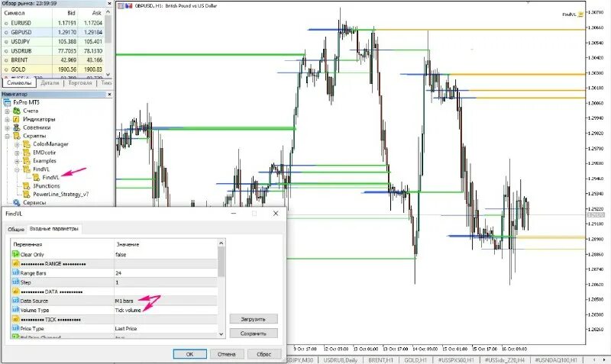Switch to the #USNDAQ100,H1 chart tab
The height and width of the screenshot is (364, 611).
tap(556, 360)
